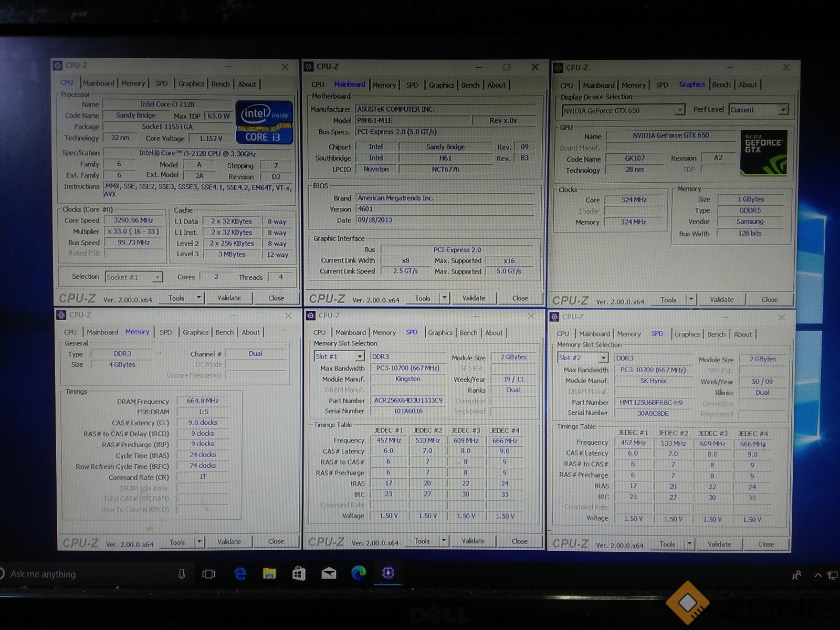Image resolution: width=840 pixels, height=630 pixels.
Task: Click Close button in Mainboard window
Action: 520,298
